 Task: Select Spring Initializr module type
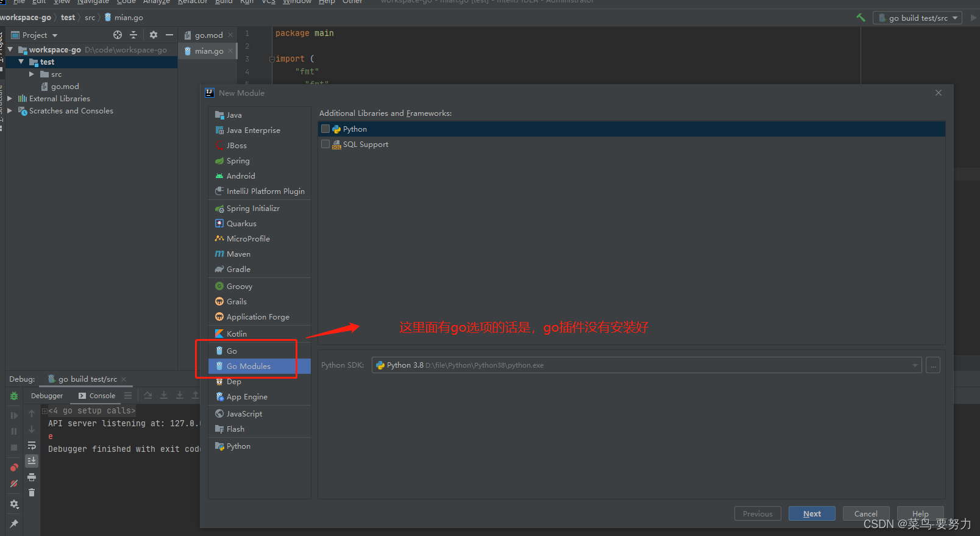260,208
